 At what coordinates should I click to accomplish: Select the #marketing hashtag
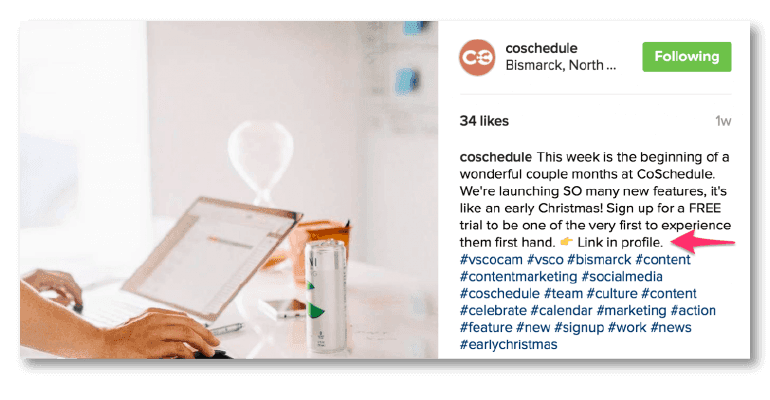(x=641, y=311)
